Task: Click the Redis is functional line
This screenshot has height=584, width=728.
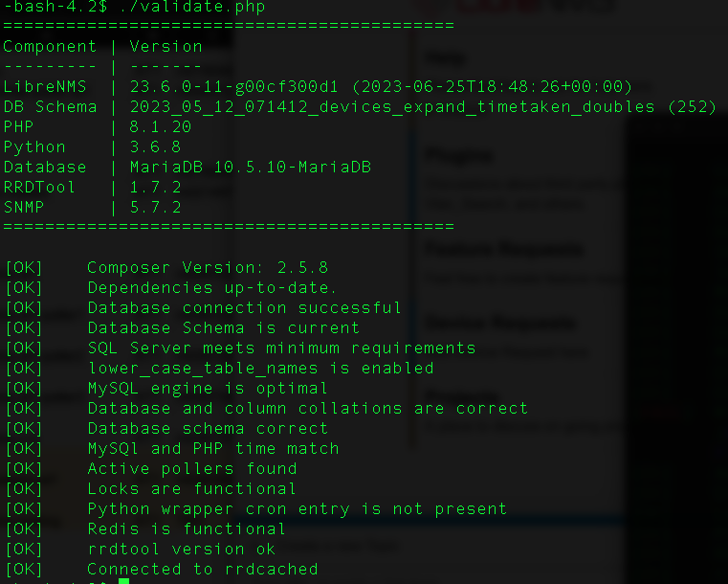Action: [187, 528]
